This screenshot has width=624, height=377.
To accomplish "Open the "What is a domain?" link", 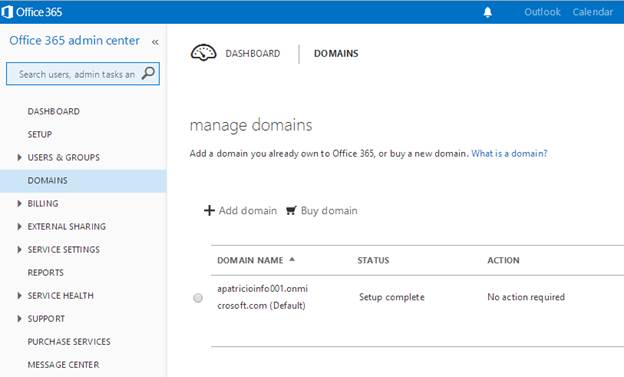I will (509, 153).
